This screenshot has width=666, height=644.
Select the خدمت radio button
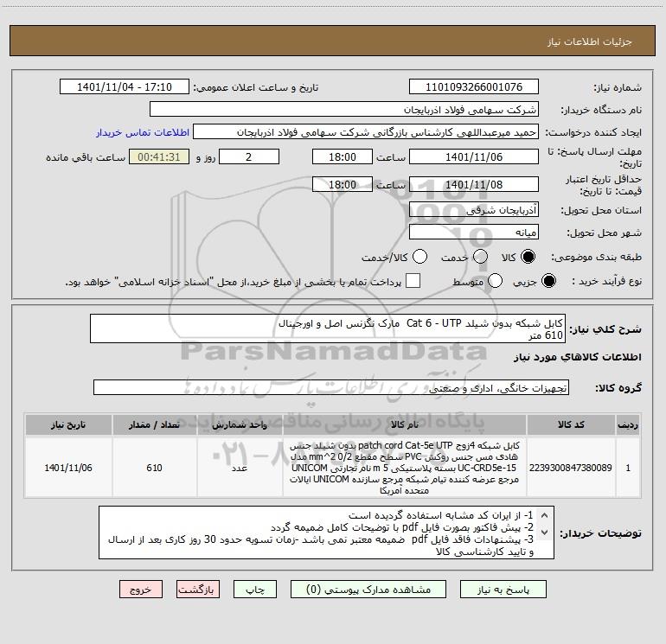pos(480,257)
